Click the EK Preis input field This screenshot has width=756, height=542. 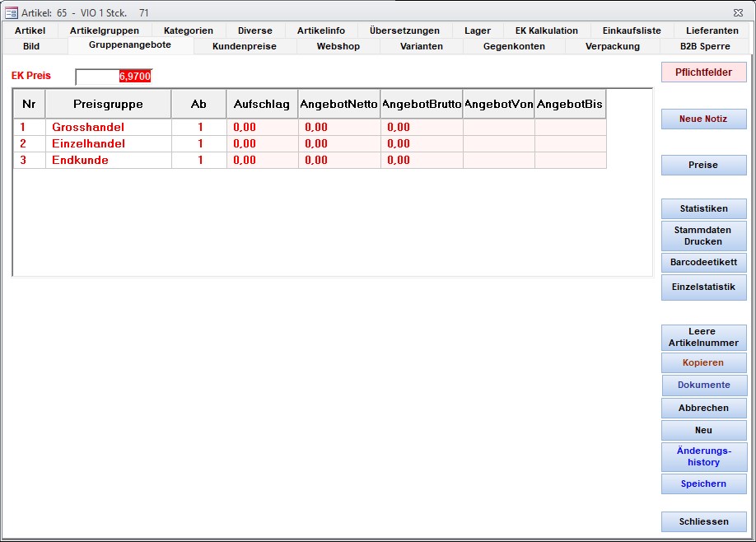point(114,76)
